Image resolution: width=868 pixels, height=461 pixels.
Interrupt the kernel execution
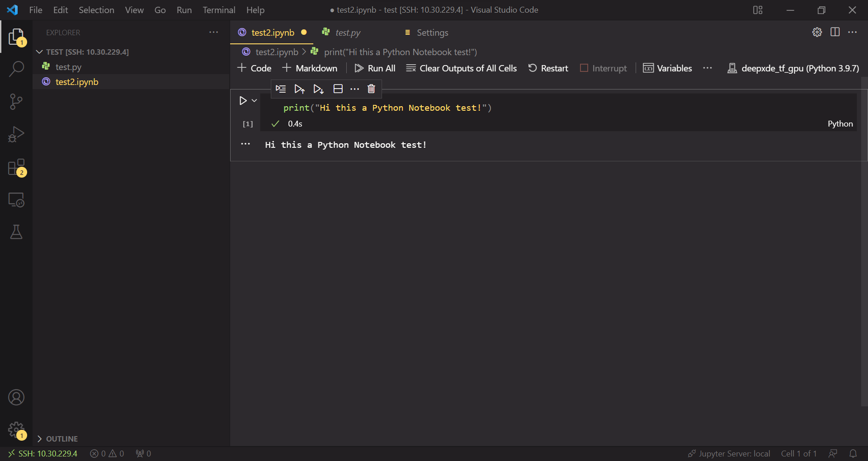tap(604, 68)
